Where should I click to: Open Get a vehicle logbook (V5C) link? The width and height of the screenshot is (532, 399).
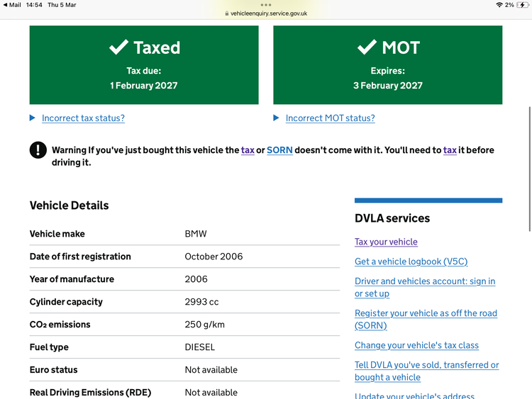point(411,262)
